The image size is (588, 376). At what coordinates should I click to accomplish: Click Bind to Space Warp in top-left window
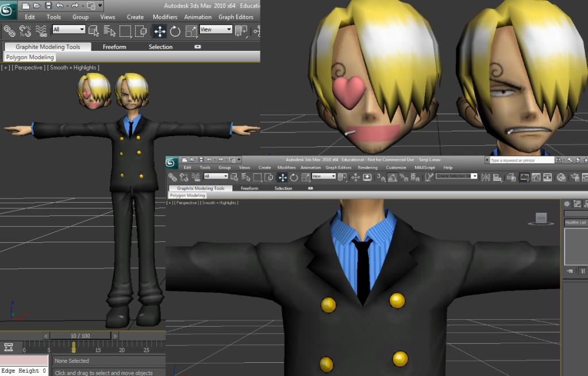tap(41, 30)
